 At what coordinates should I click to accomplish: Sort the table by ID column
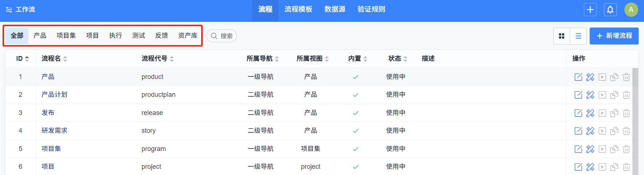(23, 59)
